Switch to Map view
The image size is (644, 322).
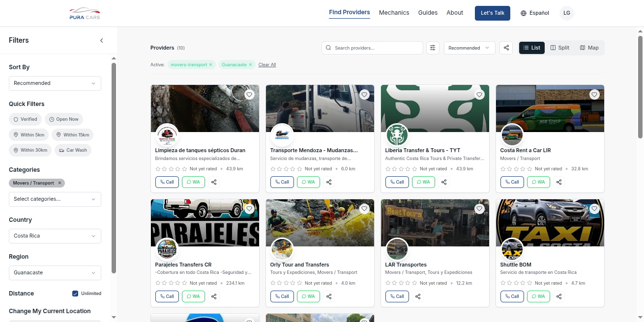[589, 48]
